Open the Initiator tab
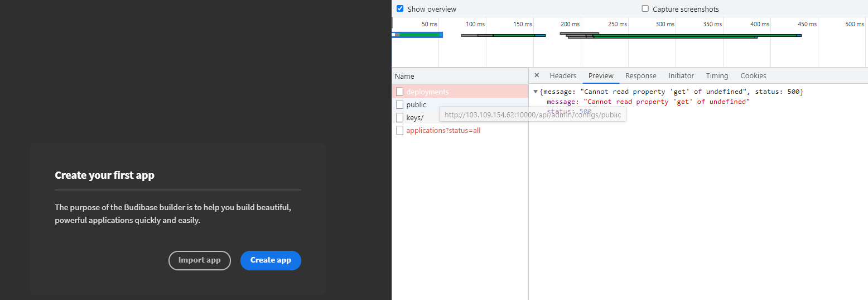This screenshot has width=868, height=300. 681,76
